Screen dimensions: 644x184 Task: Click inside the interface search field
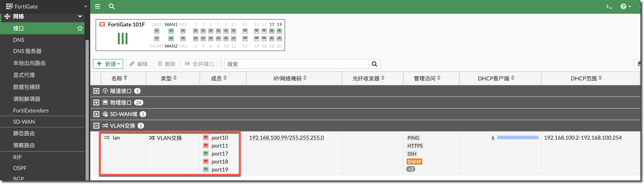pos(295,64)
